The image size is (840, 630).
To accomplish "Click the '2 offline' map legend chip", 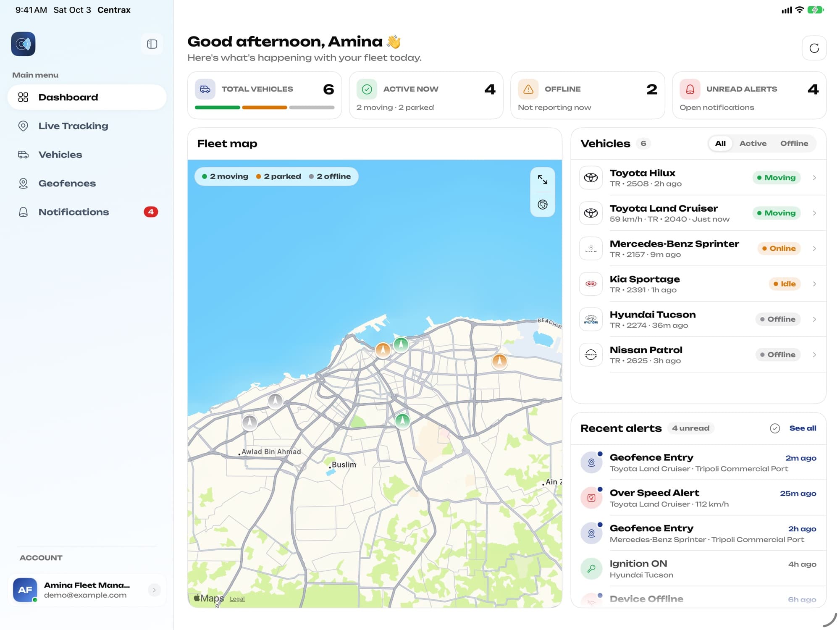I will [330, 176].
